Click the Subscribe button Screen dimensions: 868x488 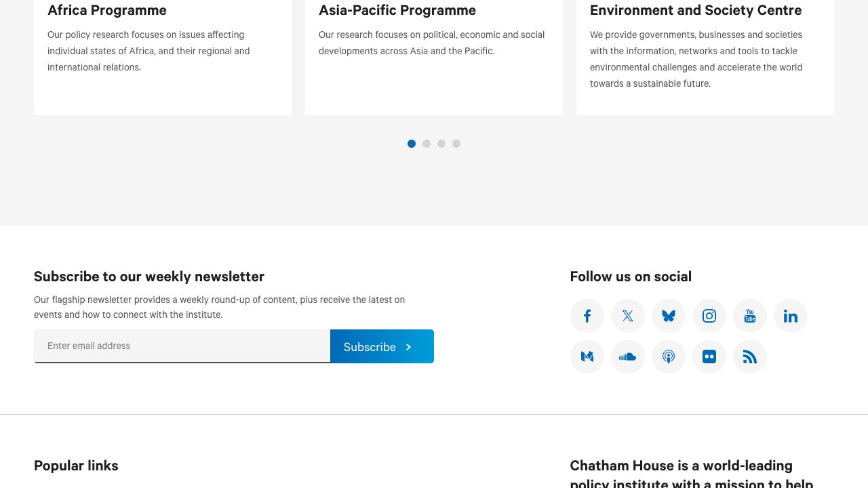tap(382, 346)
